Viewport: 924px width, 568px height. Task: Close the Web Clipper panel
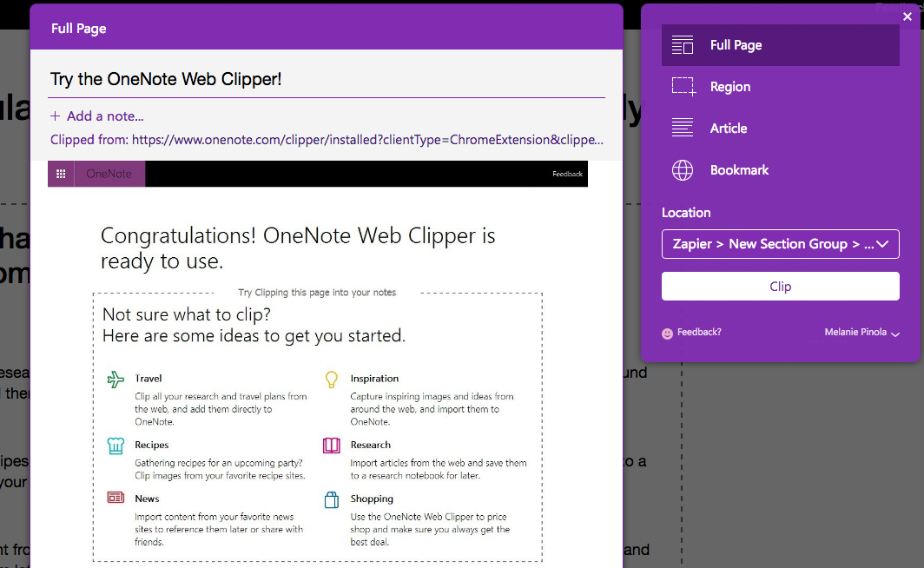(907, 17)
